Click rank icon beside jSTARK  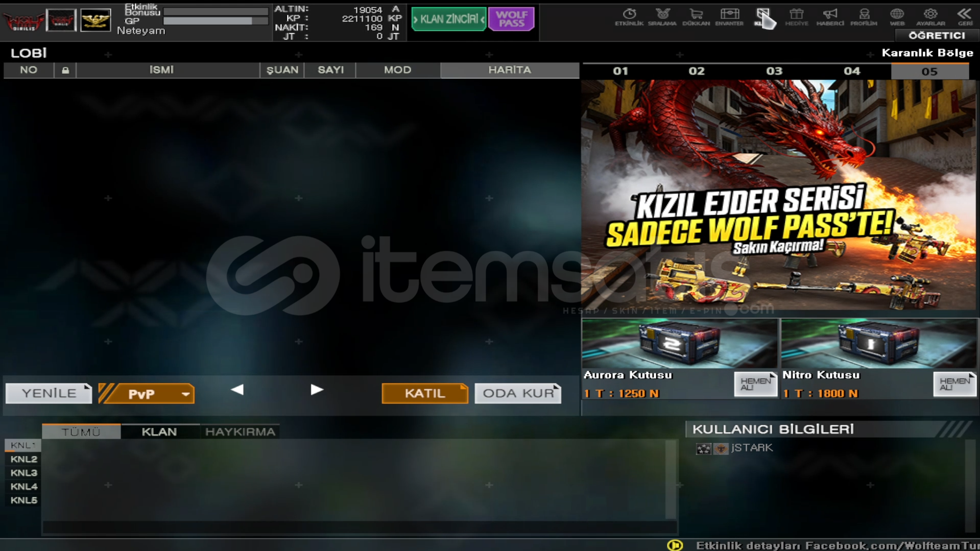(x=703, y=448)
